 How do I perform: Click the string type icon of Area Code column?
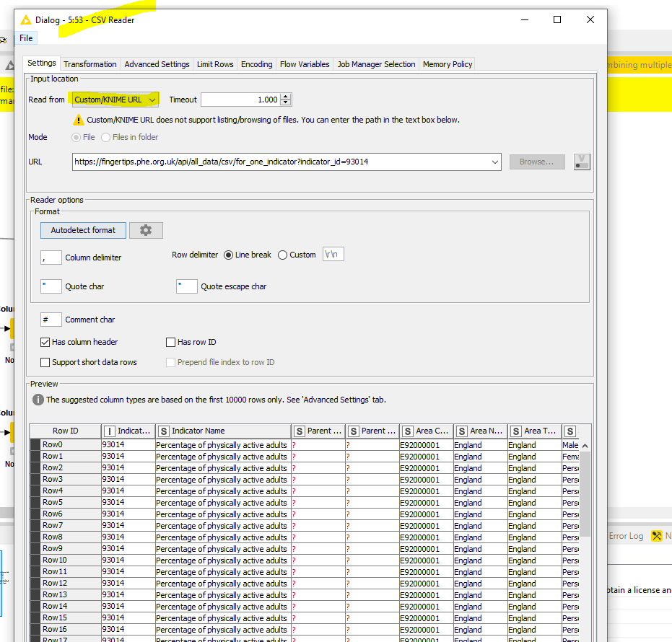click(408, 431)
